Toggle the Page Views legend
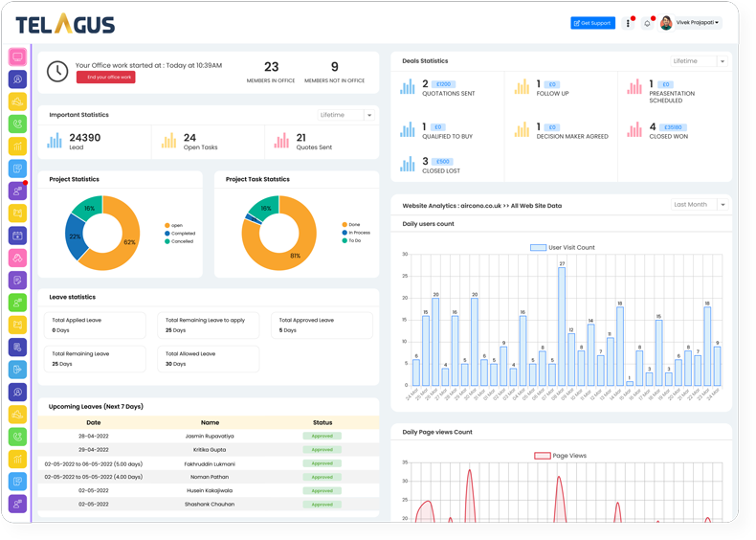Image resolution: width=756 pixels, height=540 pixels. (x=560, y=456)
